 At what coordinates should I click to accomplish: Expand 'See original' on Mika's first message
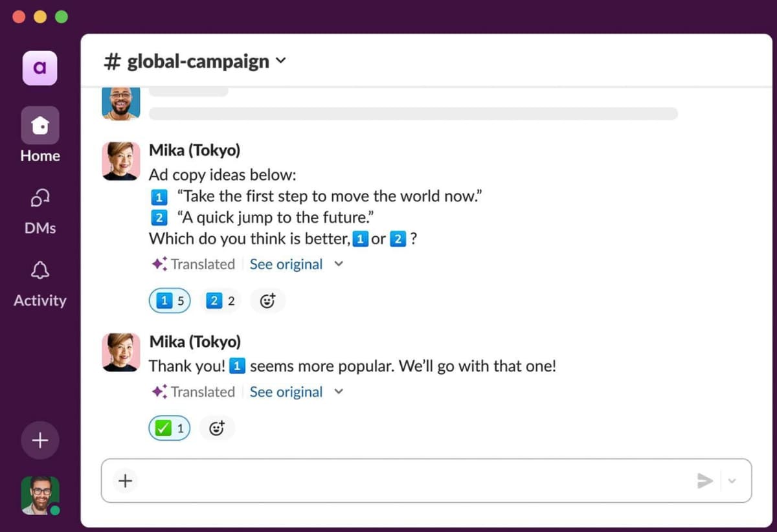tap(286, 264)
